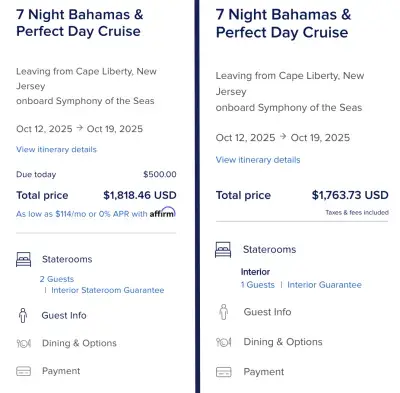Click the left Dining & Options plate icon

(24, 343)
